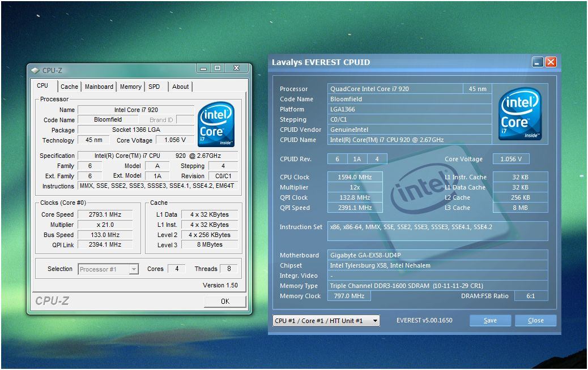
Task: Open the Memory tab in CPU-Z
Action: (x=130, y=87)
